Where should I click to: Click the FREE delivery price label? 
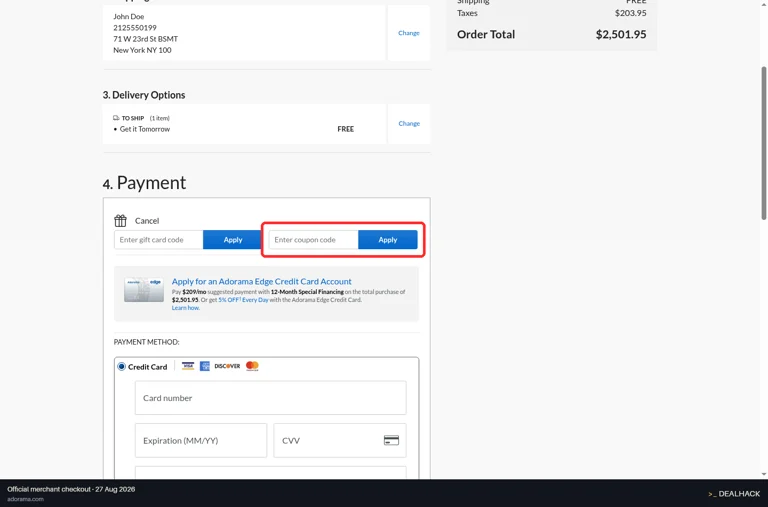(x=345, y=129)
